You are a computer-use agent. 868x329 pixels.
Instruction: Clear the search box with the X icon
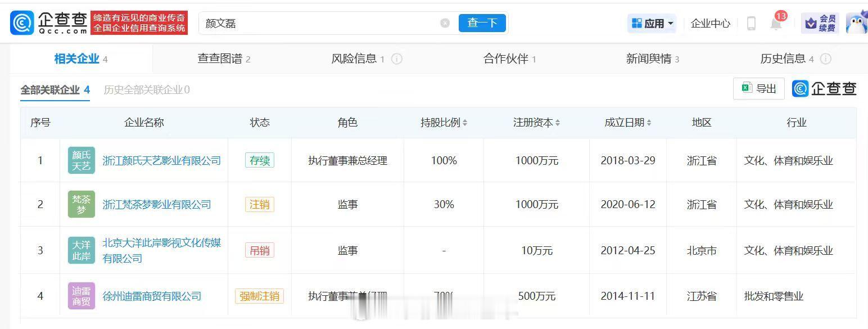[445, 23]
